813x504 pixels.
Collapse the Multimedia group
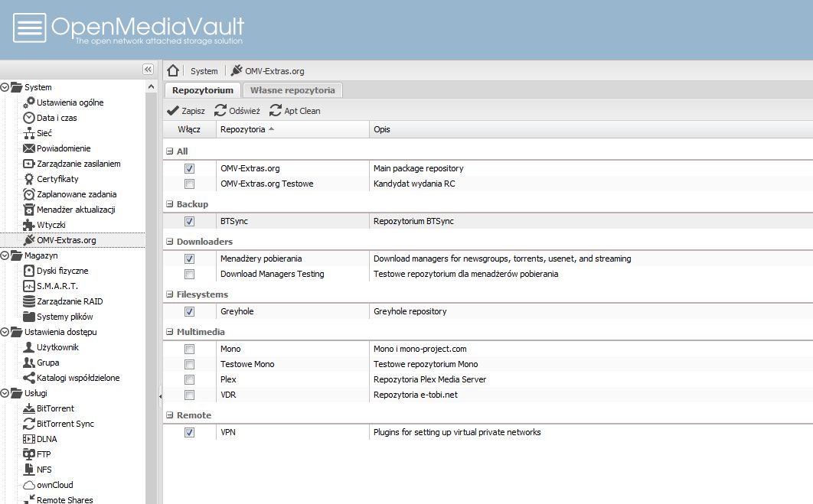pyautogui.click(x=169, y=331)
